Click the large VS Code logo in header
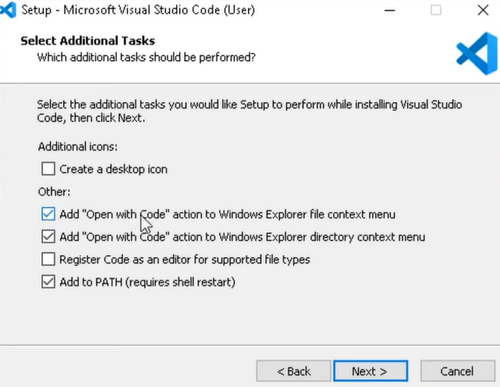 point(477,53)
